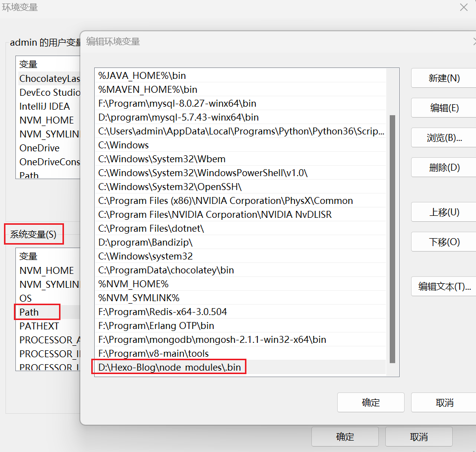
Task: Close the 环境变量 window with X icon
Action: (x=464, y=7)
